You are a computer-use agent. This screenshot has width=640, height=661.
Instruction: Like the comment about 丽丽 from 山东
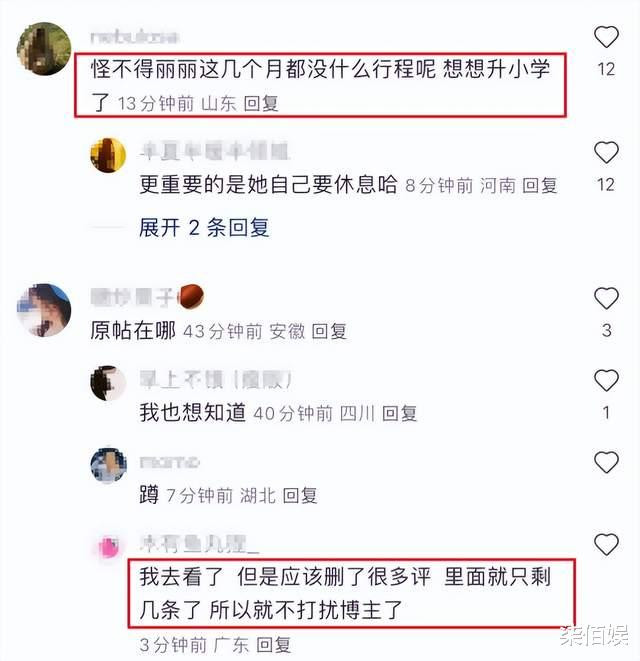coord(606,37)
